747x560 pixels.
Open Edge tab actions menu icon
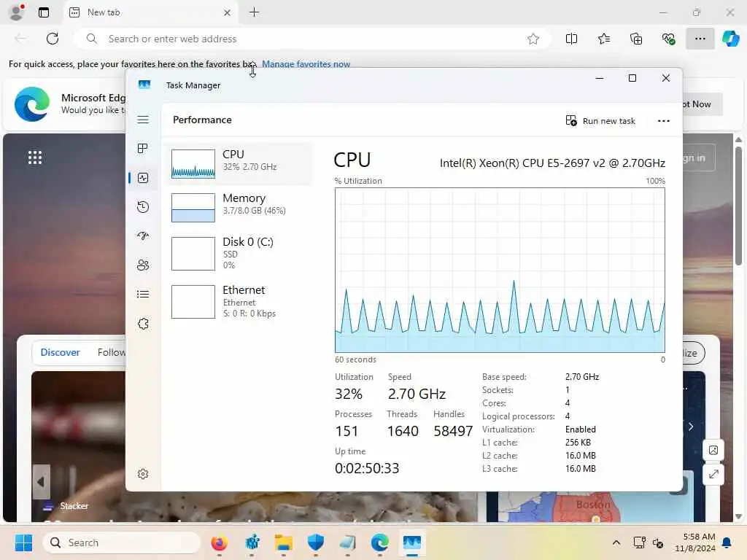[x=43, y=12]
